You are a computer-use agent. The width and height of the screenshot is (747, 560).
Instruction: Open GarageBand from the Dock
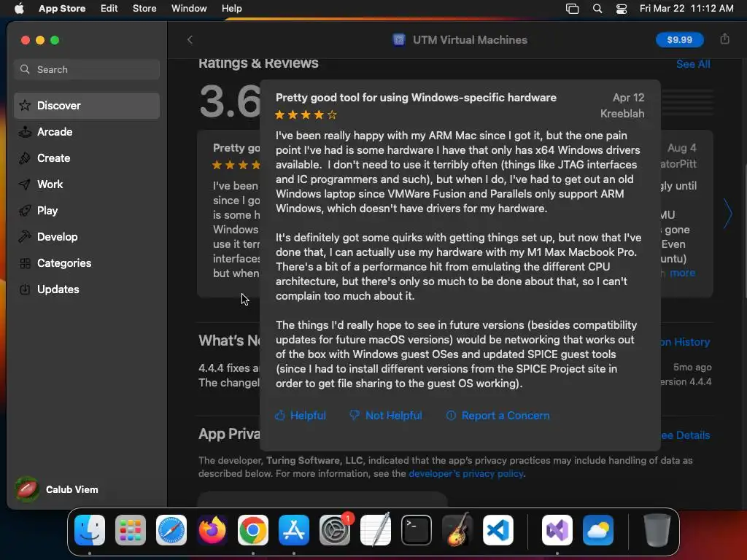(457, 530)
